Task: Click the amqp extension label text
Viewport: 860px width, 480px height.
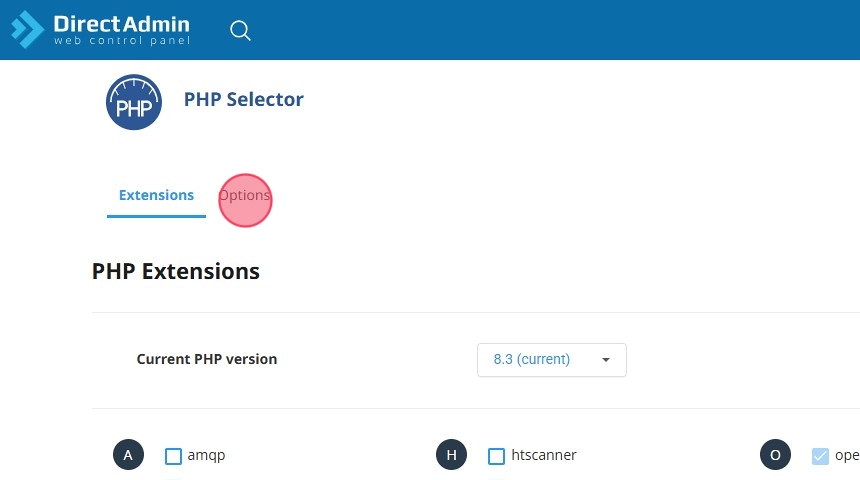Action: [x=206, y=455]
